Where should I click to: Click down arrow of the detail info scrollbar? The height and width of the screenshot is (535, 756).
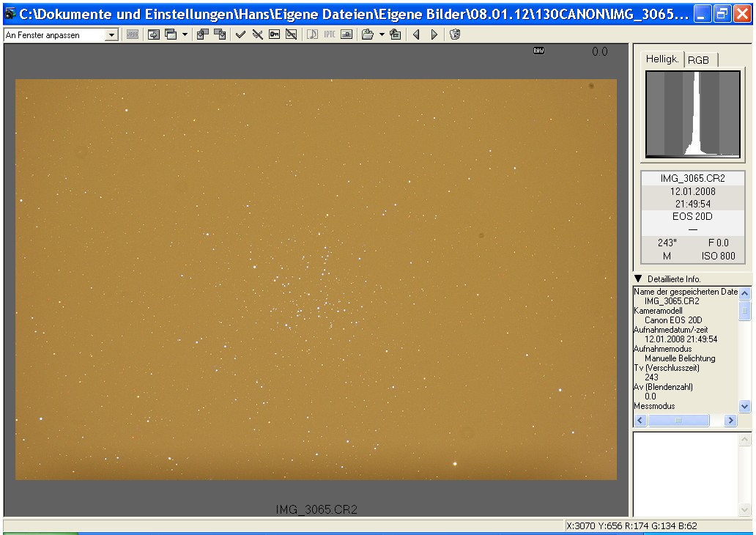click(745, 406)
